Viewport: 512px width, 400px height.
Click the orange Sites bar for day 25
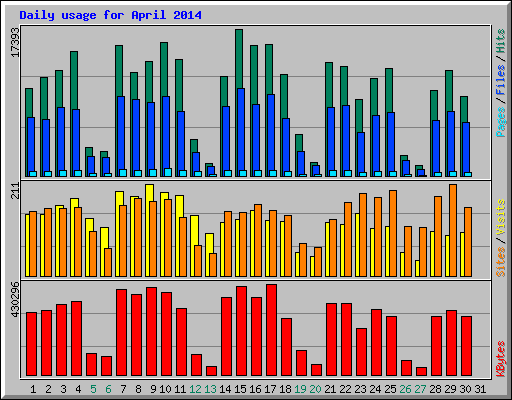(x=393, y=233)
